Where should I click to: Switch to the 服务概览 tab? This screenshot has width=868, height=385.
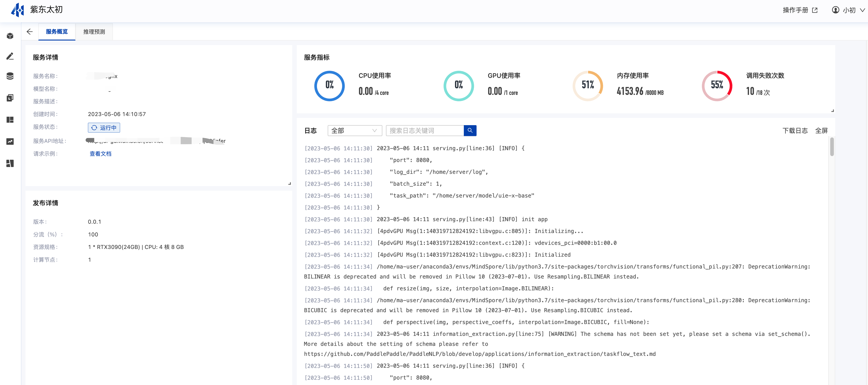57,32
